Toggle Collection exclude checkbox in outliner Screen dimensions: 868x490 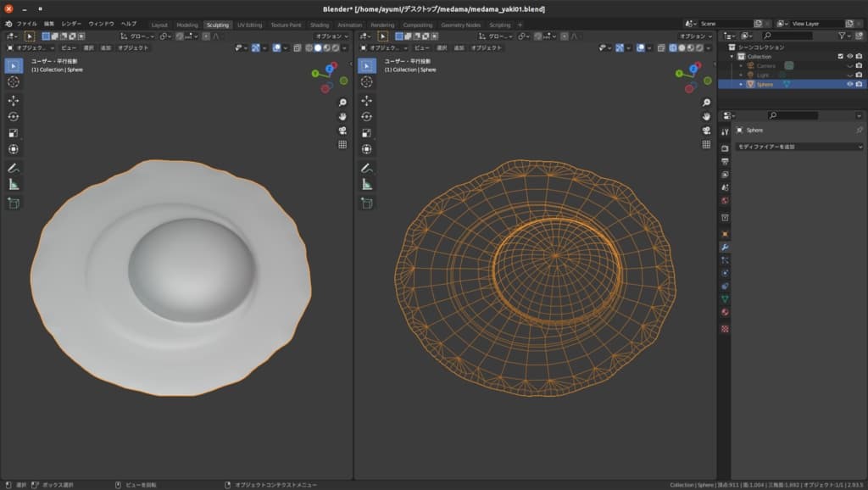840,57
